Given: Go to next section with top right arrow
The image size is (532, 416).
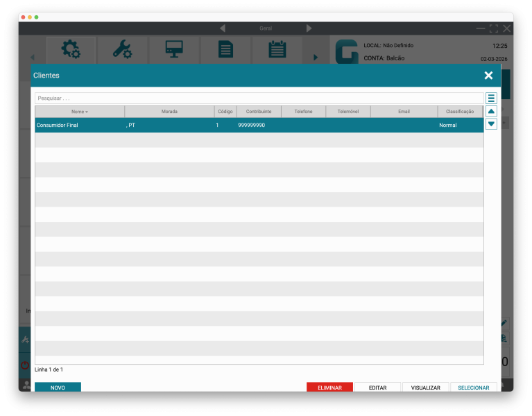Looking at the screenshot, I should click(309, 28).
